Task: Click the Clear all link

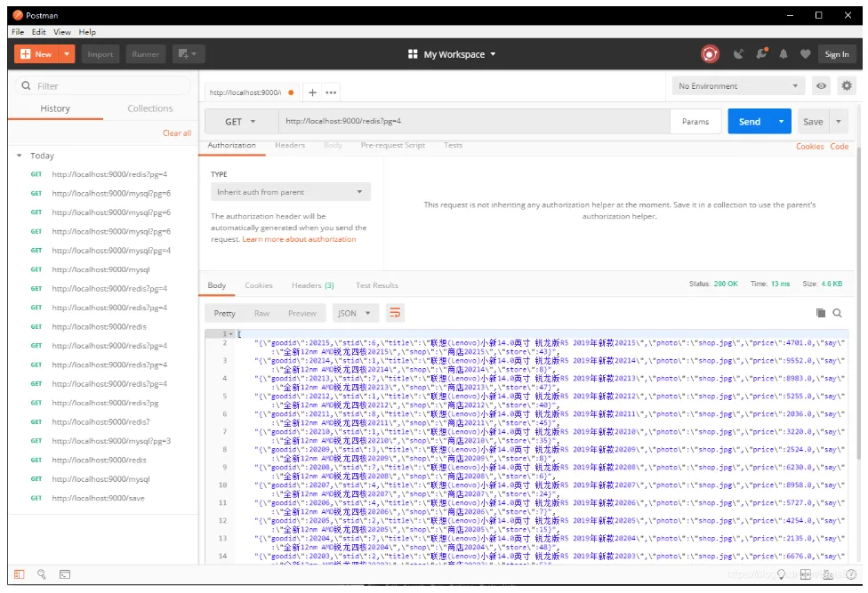Action: (x=177, y=132)
